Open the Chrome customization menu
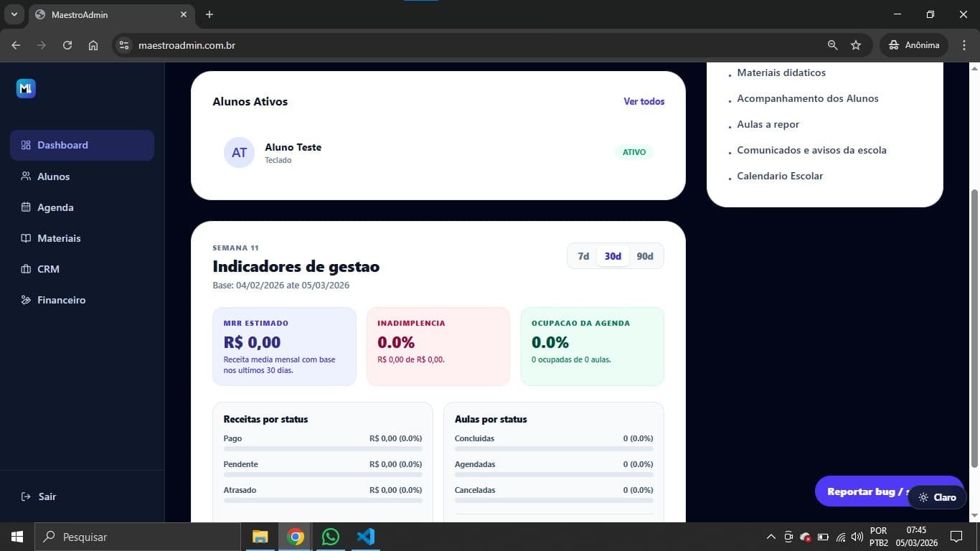 tap(965, 44)
